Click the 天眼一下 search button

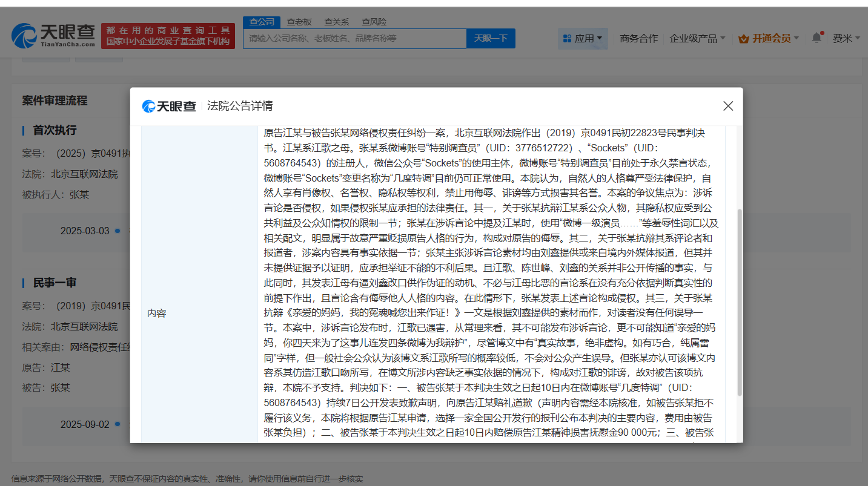(491, 38)
